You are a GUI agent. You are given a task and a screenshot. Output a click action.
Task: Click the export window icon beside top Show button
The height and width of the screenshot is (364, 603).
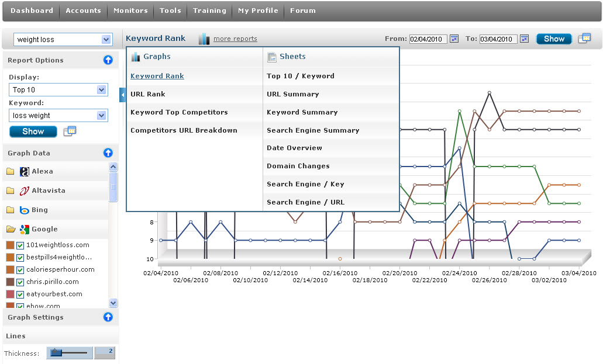pos(584,39)
